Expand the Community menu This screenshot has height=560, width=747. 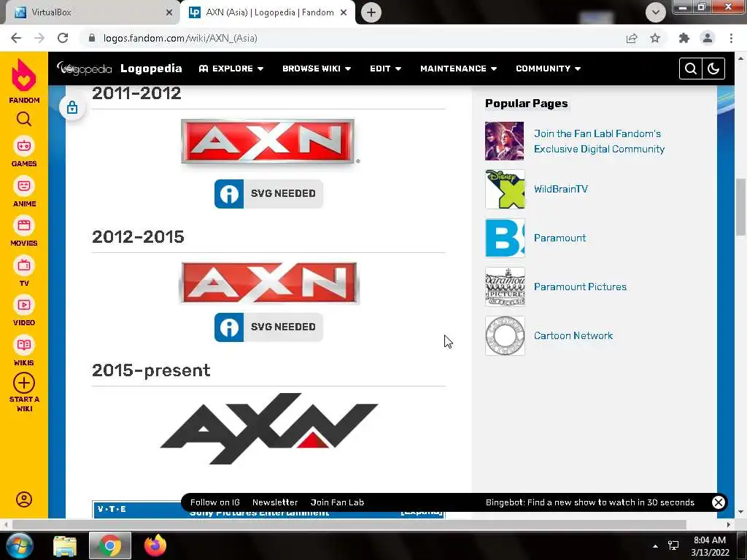click(549, 69)
